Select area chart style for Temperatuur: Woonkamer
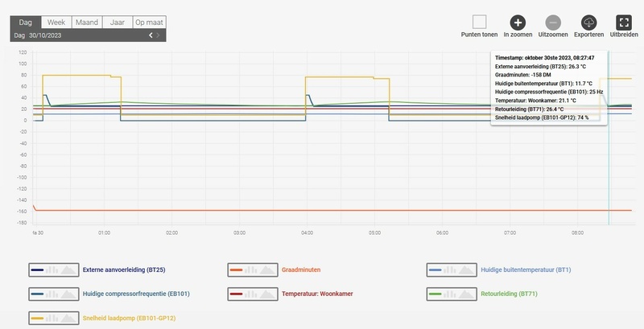644x329 pixels. pos(267,294)
